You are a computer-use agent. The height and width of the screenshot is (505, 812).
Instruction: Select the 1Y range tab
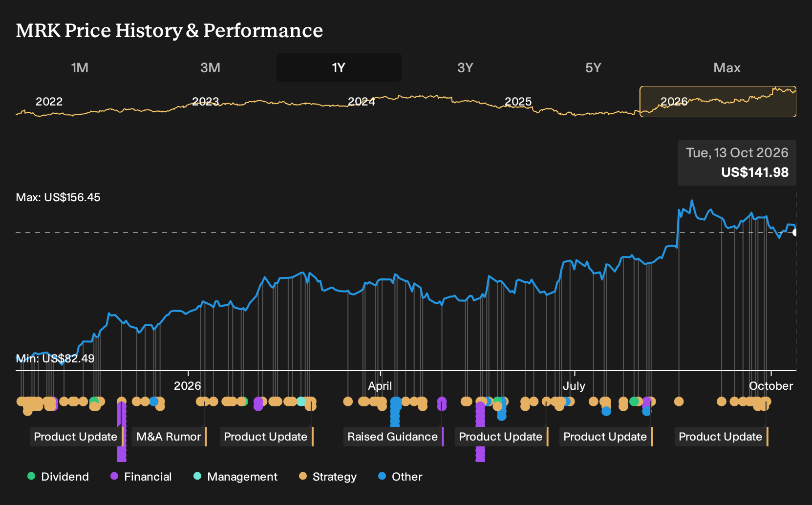coord(339,67)
